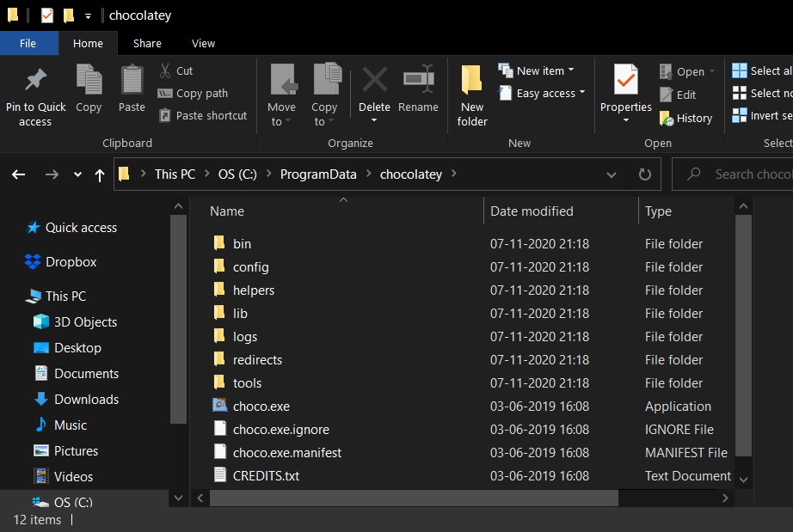Switch to the View ribbon tab

(x=203, y=43)
